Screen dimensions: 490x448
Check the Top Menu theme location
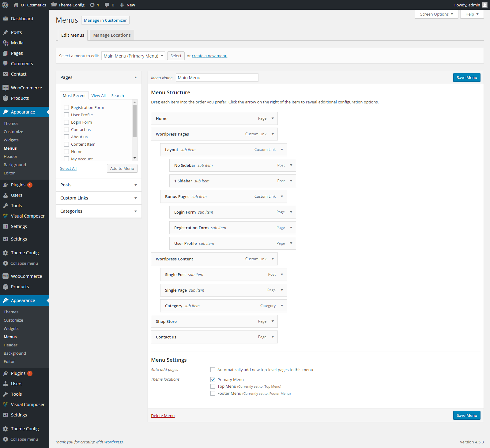tap(213, 386)
